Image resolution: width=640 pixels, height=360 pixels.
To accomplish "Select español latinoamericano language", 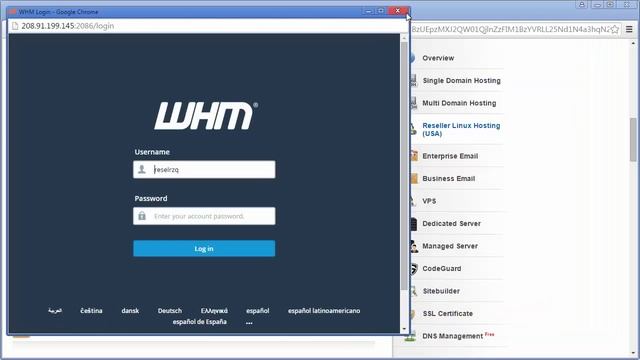I will point(324,311).
